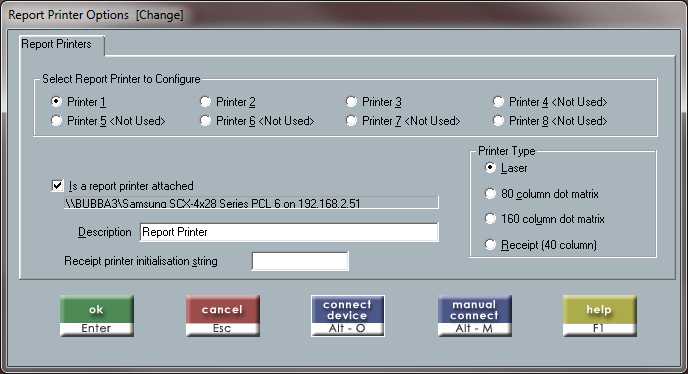Screen dimensions: 688x374
Task: Toggle 'Is a report printer attached' checkbox
Action: coord(57,186)
